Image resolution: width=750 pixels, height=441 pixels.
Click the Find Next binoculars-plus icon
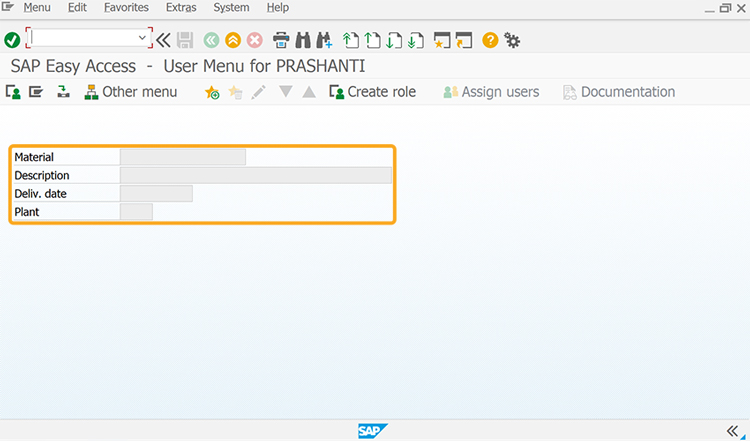click(324, 40)
